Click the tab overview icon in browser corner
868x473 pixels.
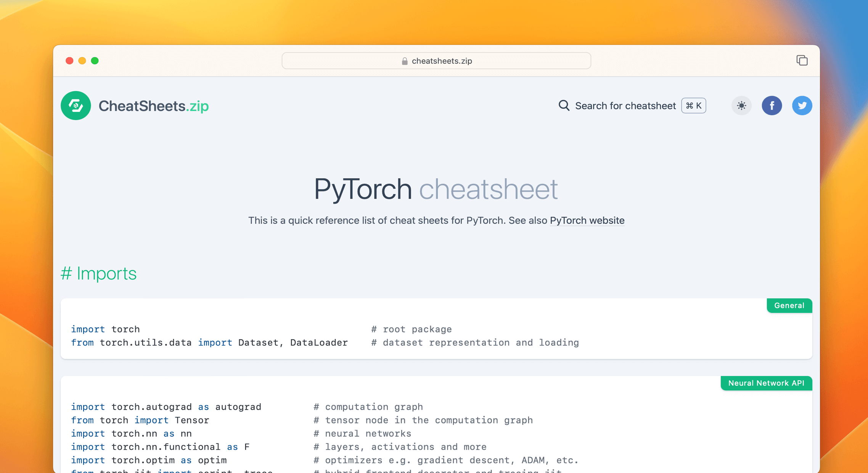pyautogui.click(x=802, y=60)
